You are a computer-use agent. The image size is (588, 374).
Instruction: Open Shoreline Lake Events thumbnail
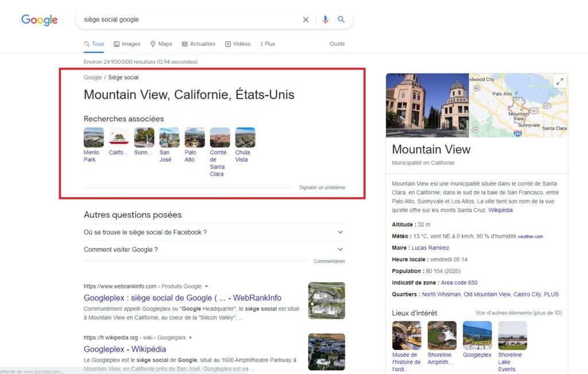(x=512, y=336)
